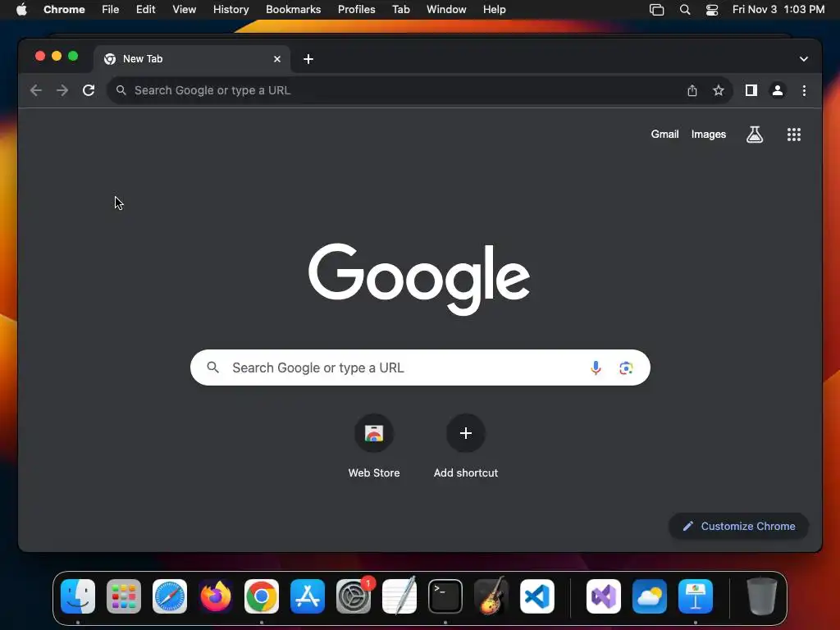Launch Safari from the Dock
Screen dimensions: 840x630
170,596
